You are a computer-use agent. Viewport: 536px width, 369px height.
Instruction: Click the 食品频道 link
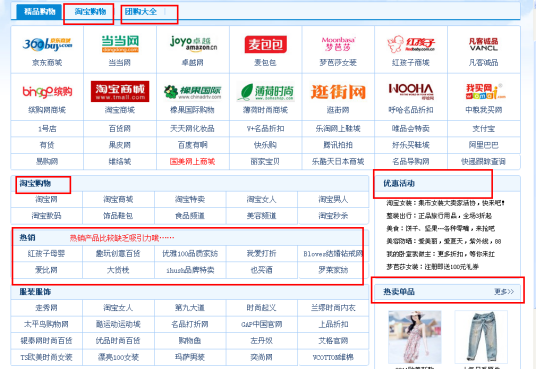[x=190, y=215]
